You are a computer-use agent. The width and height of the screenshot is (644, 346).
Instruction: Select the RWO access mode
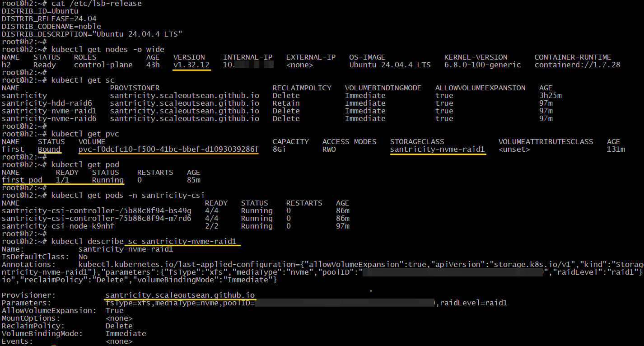click(x=329, y=150)
